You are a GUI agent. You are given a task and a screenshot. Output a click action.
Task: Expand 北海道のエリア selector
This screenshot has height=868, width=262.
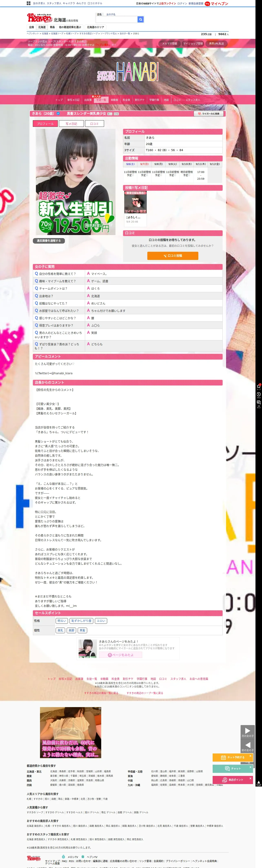click(96, 27)
